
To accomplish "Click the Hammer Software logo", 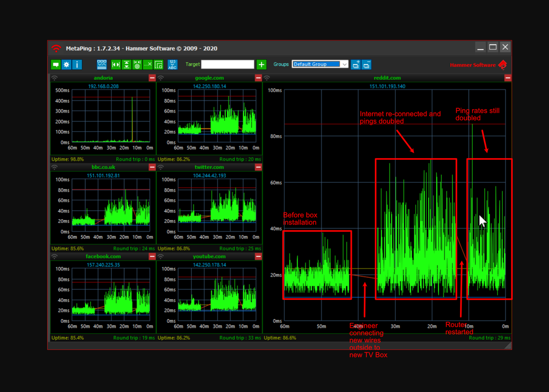I will 479,65.
